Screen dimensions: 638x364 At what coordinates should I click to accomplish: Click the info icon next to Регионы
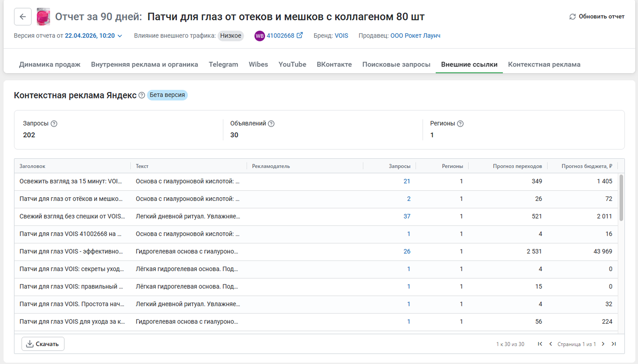point(460,124)
